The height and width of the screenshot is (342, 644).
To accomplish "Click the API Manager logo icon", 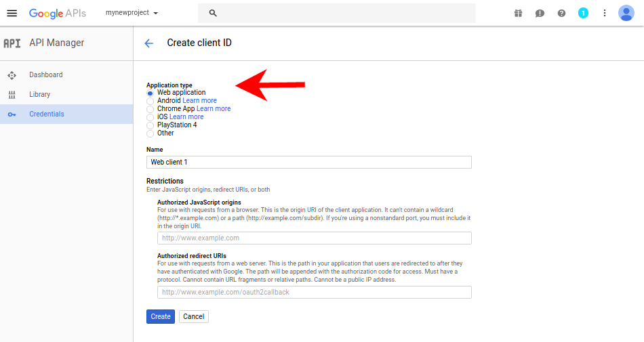I will pos(12,43).
